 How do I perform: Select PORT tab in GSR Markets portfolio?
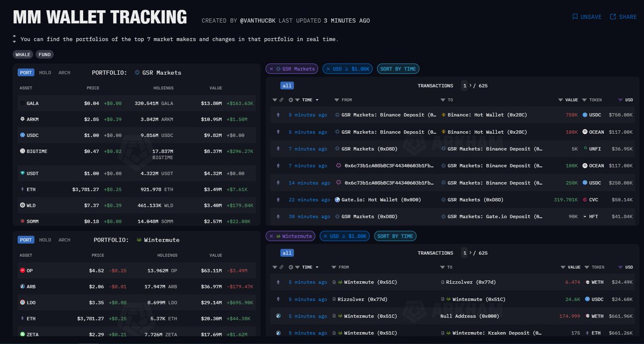26,72
